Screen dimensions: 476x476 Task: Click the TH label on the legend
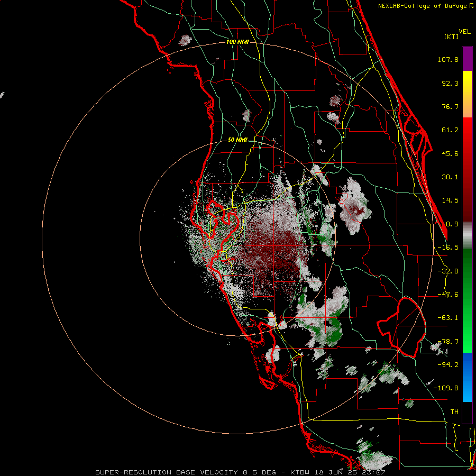(454, 412)
